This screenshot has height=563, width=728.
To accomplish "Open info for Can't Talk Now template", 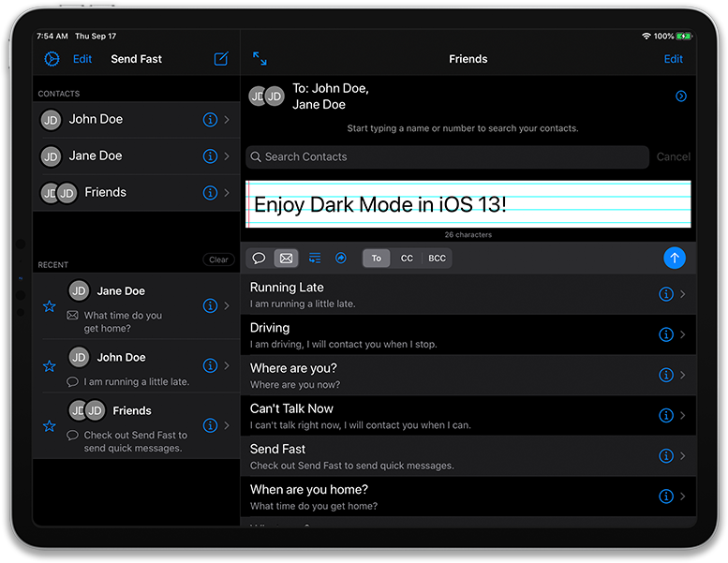I will [x=666, y=415].
